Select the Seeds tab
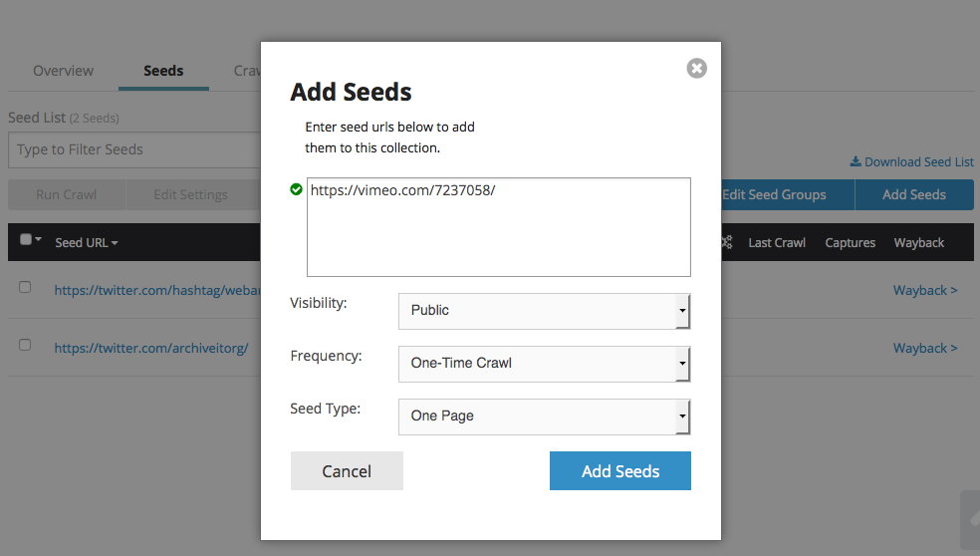The height and width of the screenshot is (556, 980). pyautogui.click(x=163, y=71)
